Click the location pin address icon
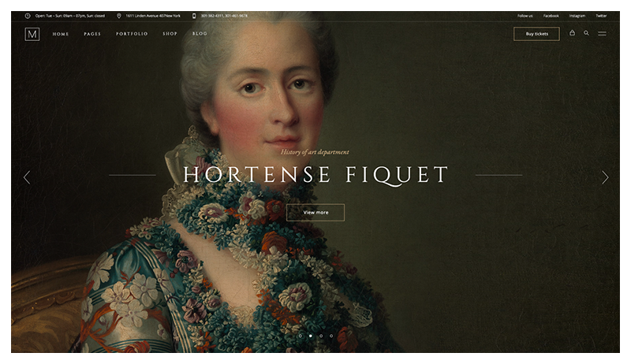This screenshot has height=364, width=631. [119, 15]
